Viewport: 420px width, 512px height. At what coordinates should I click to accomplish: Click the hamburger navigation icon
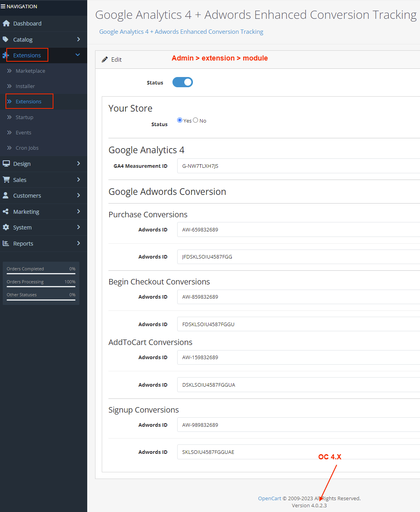click(x=3, y=7)
